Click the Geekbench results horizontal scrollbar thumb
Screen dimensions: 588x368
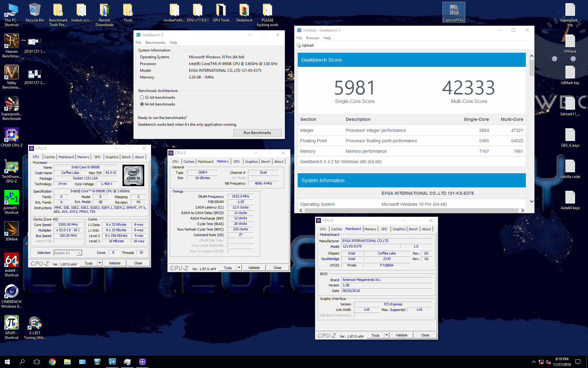point(412,210)
